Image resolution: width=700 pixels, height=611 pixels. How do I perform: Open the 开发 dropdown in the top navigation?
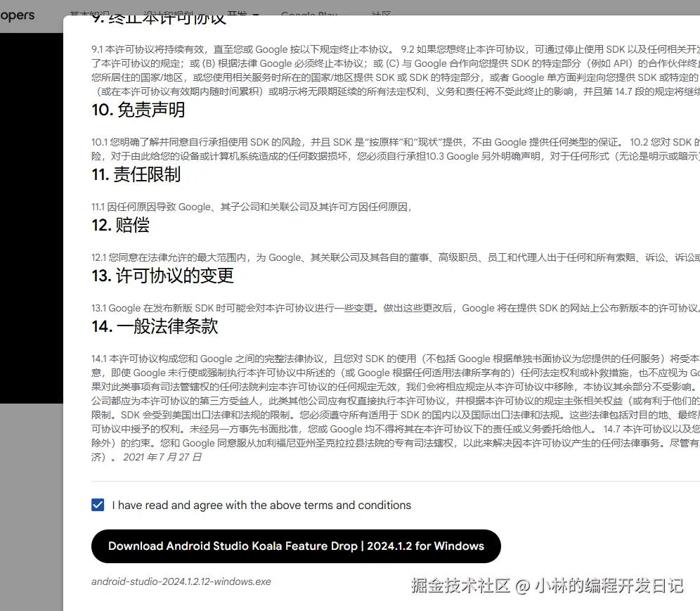coord(243,13)
